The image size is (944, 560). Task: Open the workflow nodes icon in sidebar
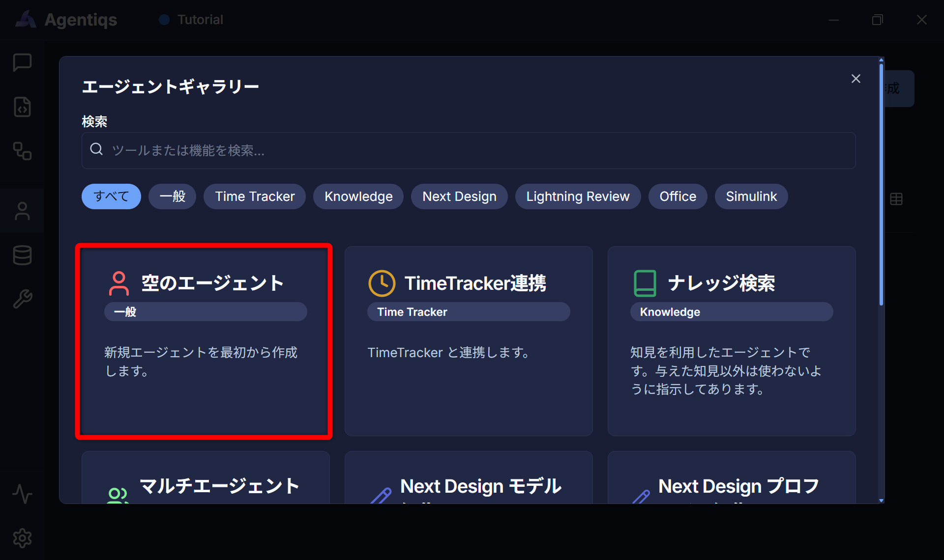click(x=22, y=151)
